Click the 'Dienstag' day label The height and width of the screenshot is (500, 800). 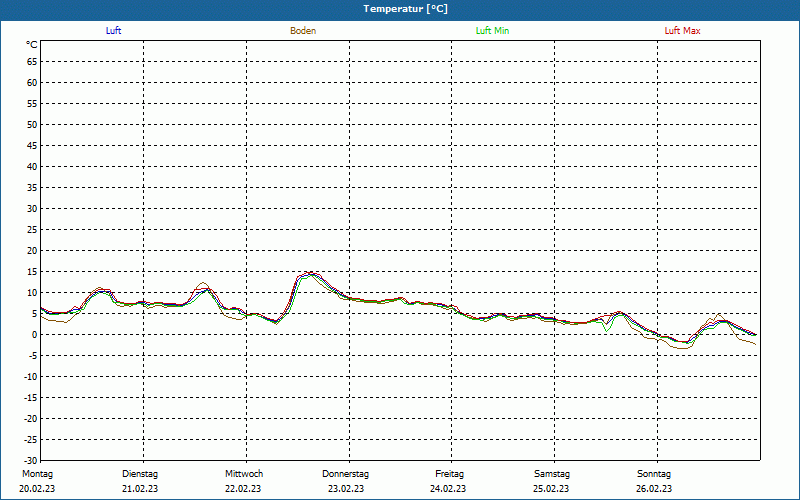[x=140, y=474]
